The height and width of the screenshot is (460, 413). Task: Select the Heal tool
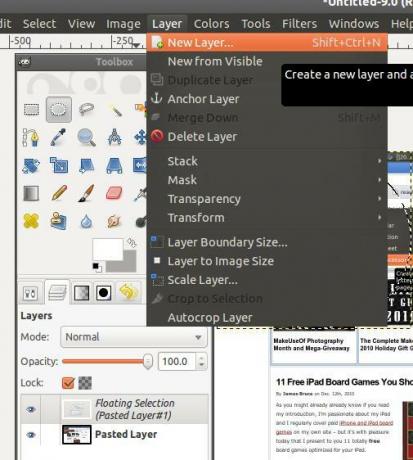[31, 221]
